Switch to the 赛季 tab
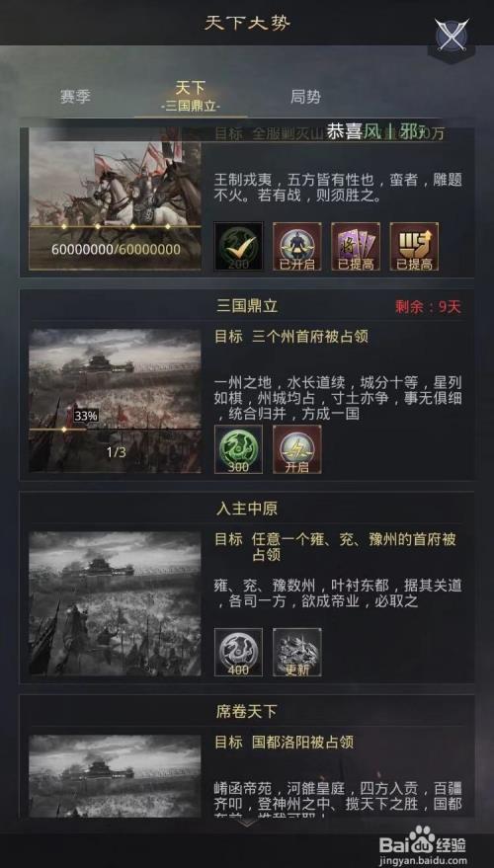494x868 pixels. click(75, 97)
